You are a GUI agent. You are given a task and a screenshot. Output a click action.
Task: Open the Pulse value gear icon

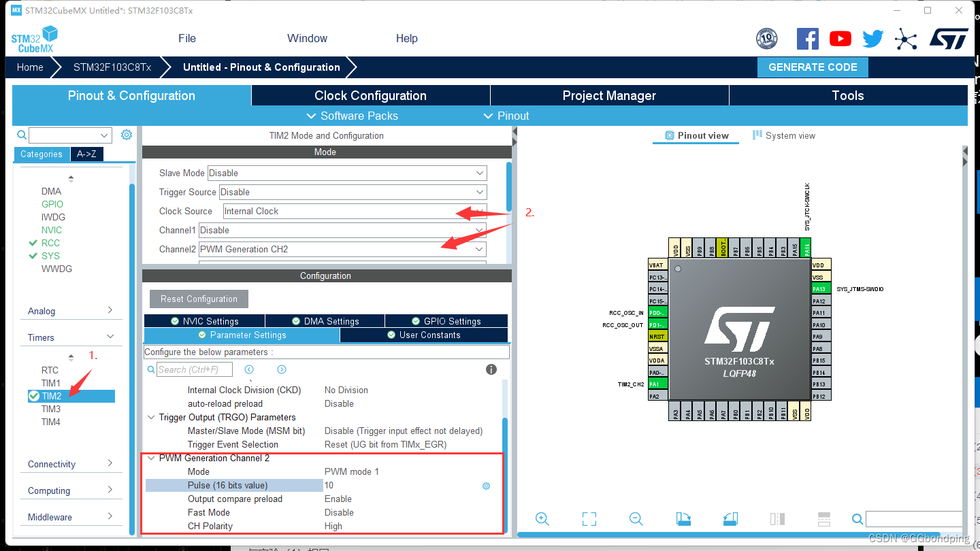coord(486,486)
